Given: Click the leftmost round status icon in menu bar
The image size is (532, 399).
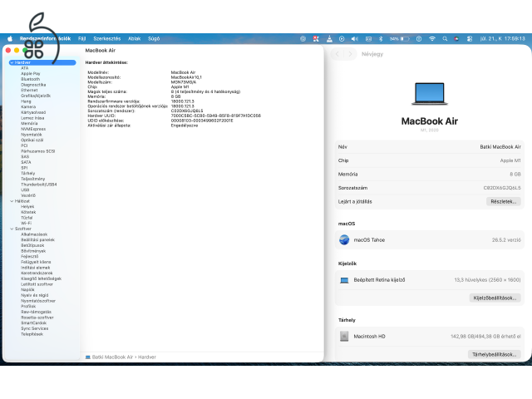Looking at the screenshot, I should 303,39.
